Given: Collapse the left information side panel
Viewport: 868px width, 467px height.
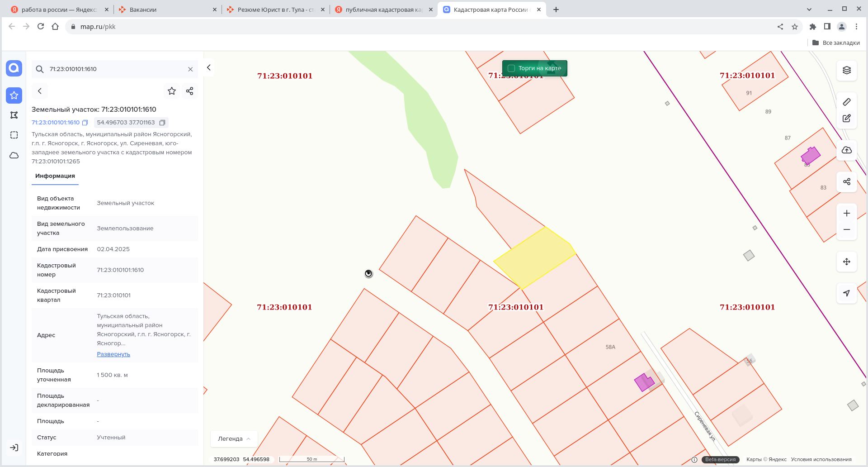Looking at the screenshot, I should 208,67.
